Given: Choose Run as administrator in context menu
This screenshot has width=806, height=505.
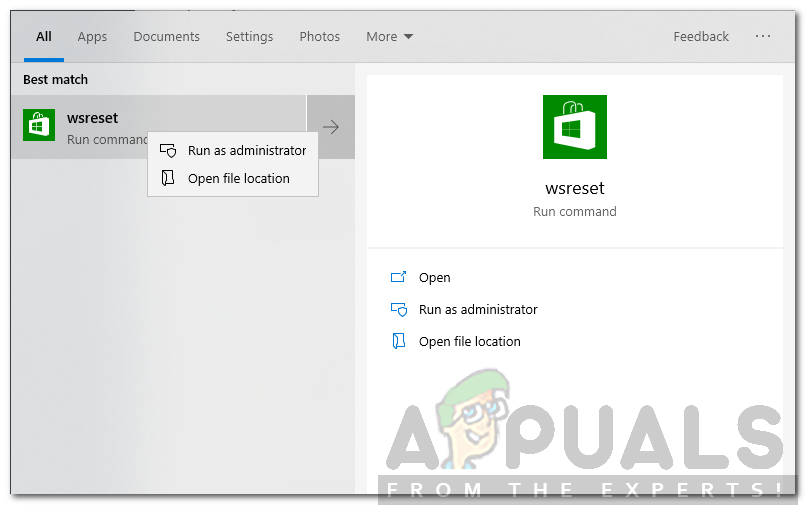Looking at the screenshot, I should click(233, 150).
